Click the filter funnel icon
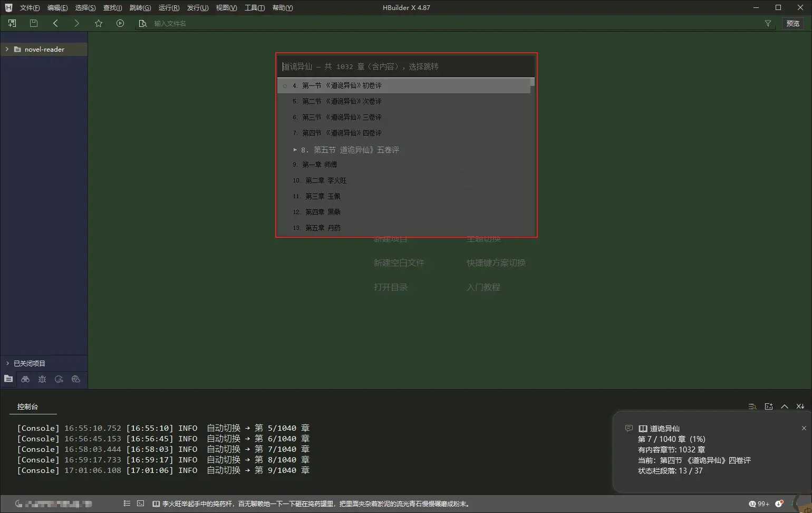The image size is (812, 513). coord(768,23)
